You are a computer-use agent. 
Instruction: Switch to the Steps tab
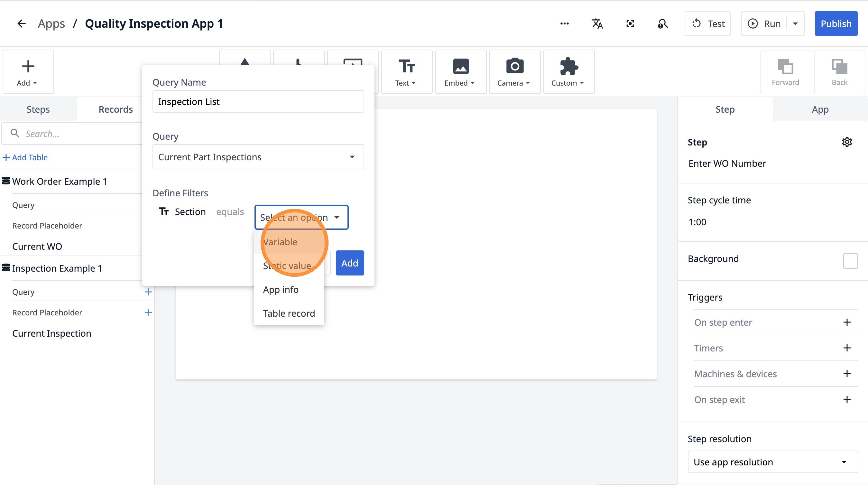coord(38,109)
